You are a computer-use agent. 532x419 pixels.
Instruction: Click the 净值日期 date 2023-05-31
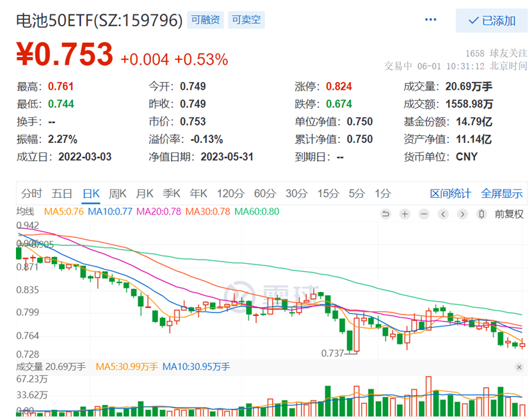point(227,157)
